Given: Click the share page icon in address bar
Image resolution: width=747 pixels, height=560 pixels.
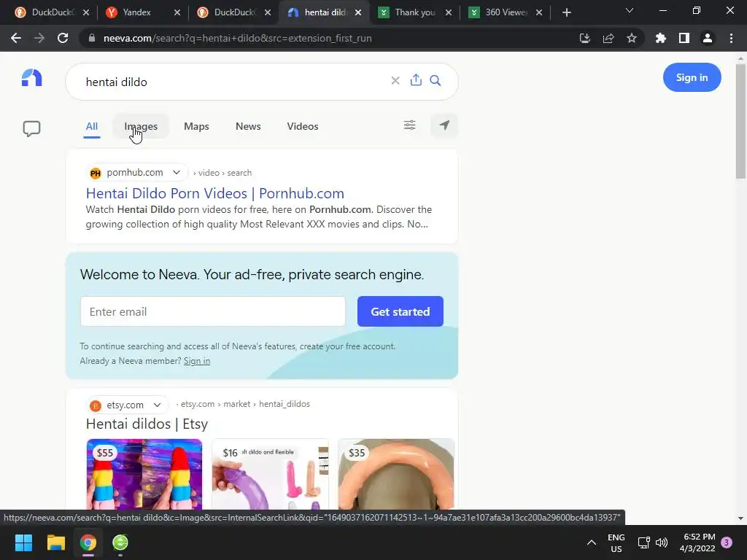Looking at the screenshot, I should point(608,38).
